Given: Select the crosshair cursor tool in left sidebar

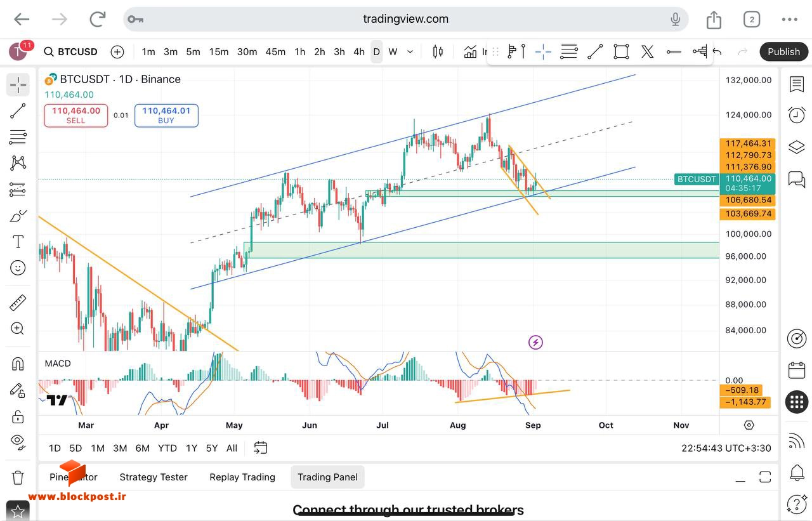Looking at the screenshot, I should point(18,85).
